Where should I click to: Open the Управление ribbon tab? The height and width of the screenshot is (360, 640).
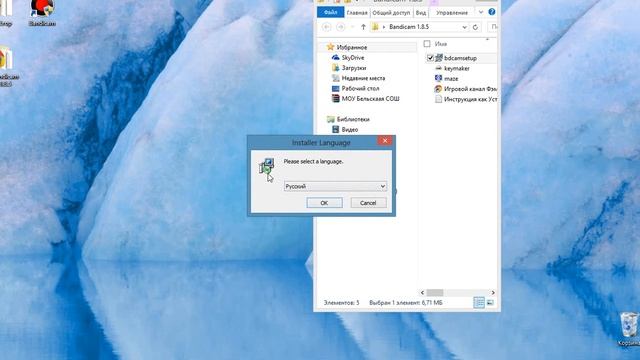(x=452, y=13)
